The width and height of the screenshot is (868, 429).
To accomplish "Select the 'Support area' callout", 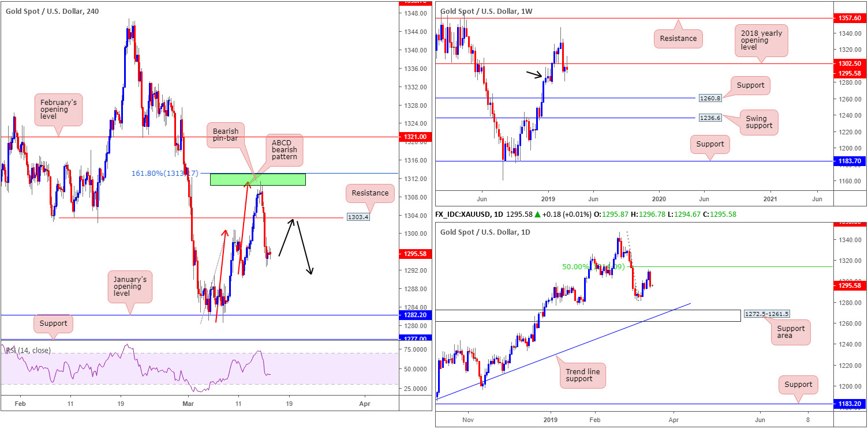I will pos(791,333).
